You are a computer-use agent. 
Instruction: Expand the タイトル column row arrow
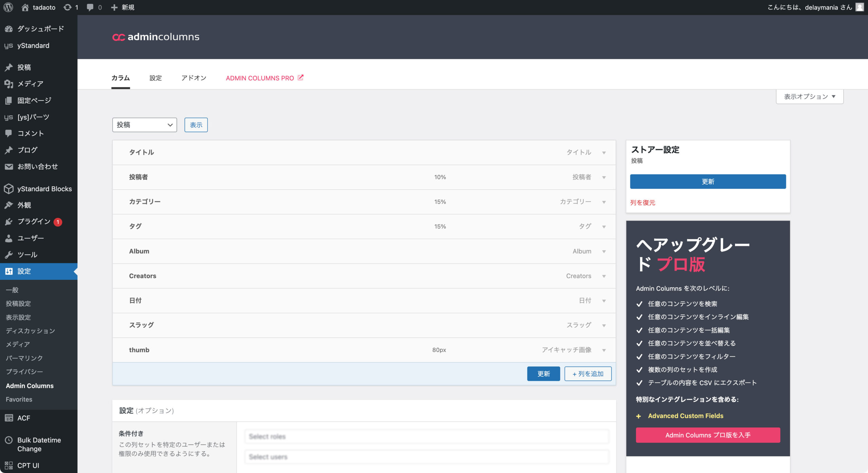pyautogui.click(x=604, y=153)
